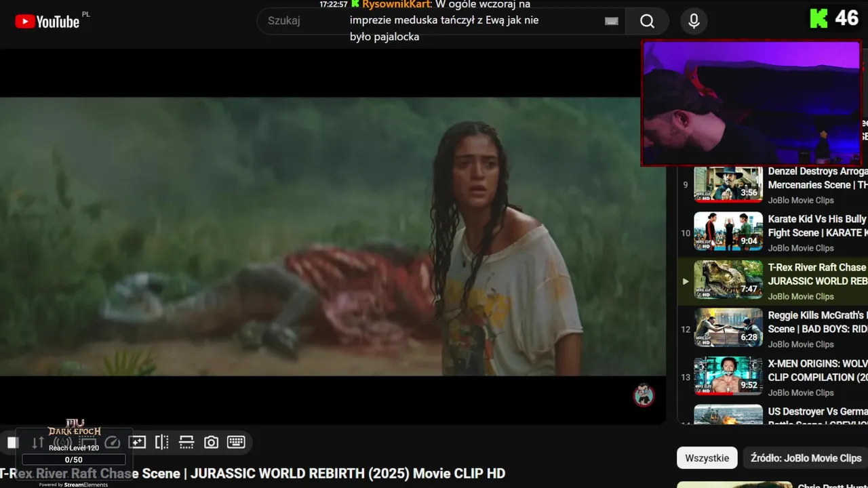
Task: Click title Reggie Kills McGrath's Scene
Action: click(818, 322)
